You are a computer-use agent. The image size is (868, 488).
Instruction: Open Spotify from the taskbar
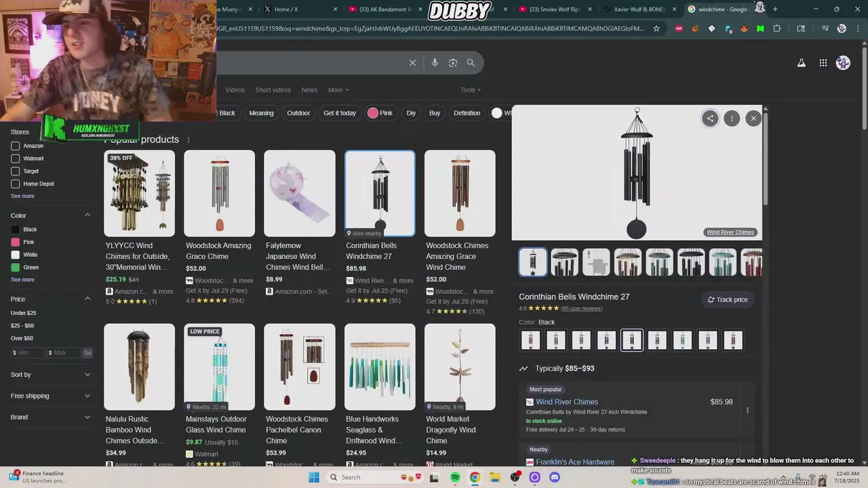point(455,477)
